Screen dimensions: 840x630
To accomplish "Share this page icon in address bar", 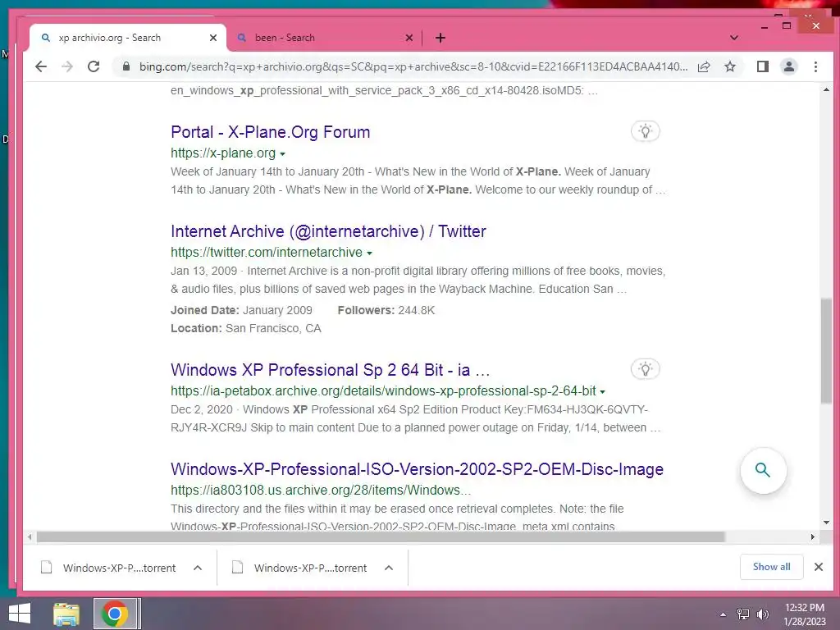I will click(x=704, y=66).
